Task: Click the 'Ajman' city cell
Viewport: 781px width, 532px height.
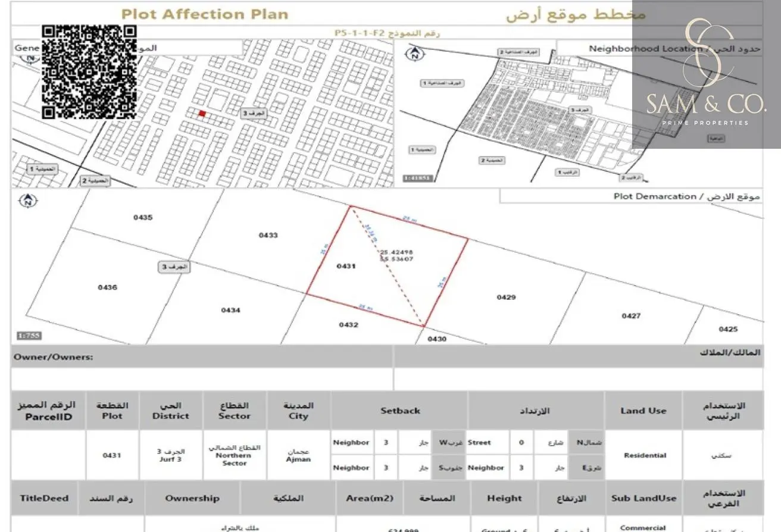Action: [298, 455]
